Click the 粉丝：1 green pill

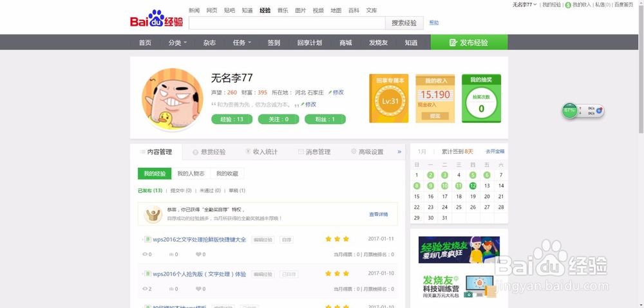(325, 120)
